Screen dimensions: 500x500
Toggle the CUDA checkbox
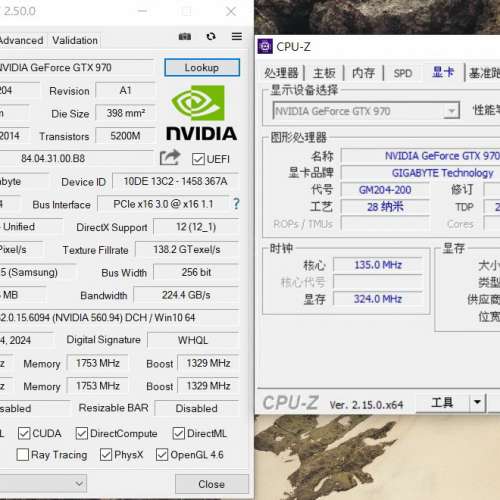pyautogui.click(x=24, y=433)
